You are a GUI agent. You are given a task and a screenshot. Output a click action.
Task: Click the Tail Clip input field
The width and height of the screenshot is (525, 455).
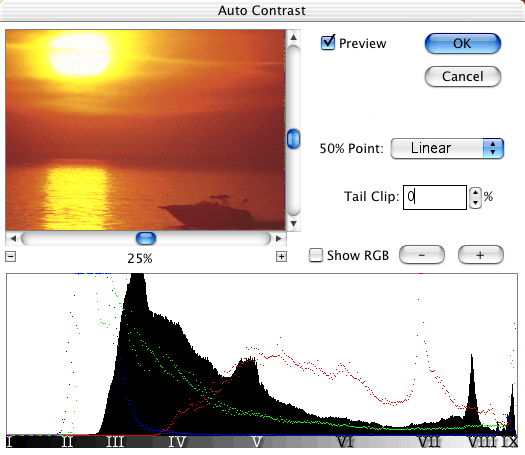pos(435,197)
